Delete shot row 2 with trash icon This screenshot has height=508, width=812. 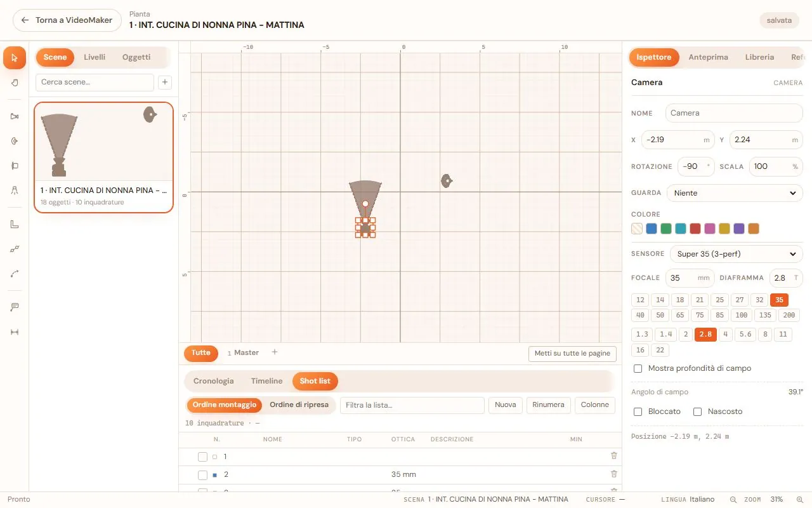pyautogui.click(x=613, y=474)
